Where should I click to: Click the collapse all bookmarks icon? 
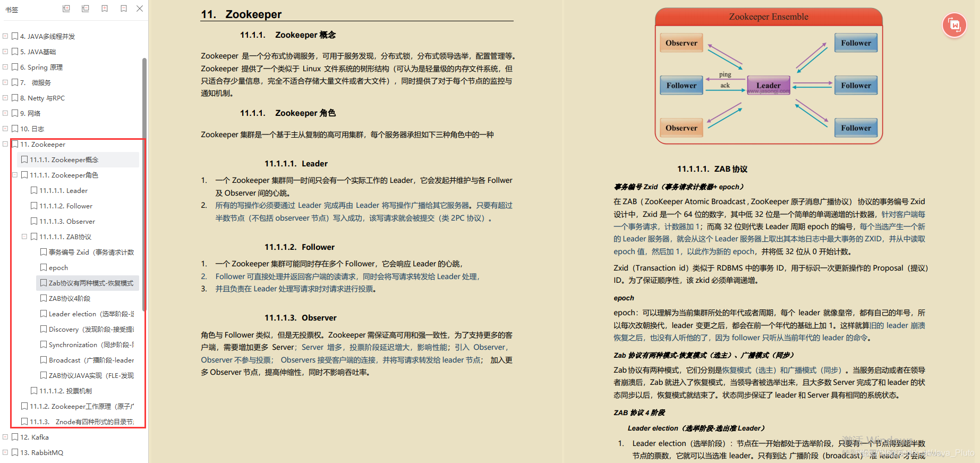click(86, 9)
